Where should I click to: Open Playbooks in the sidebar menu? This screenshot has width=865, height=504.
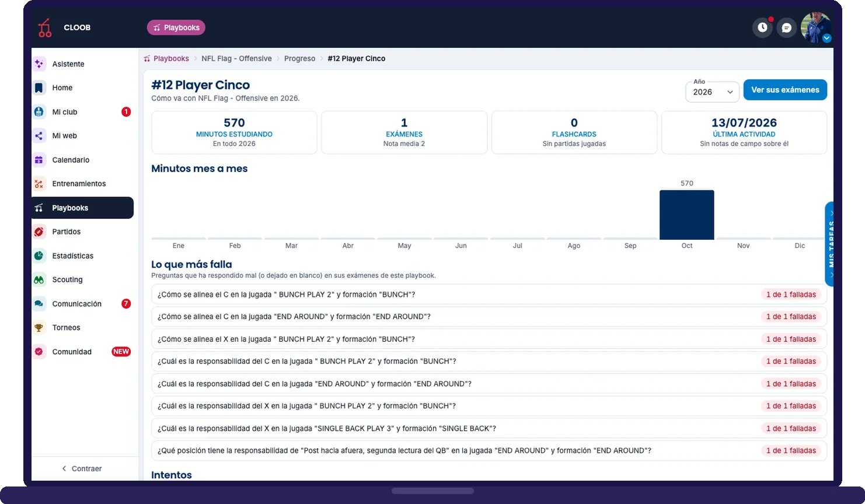pos(82,208)
